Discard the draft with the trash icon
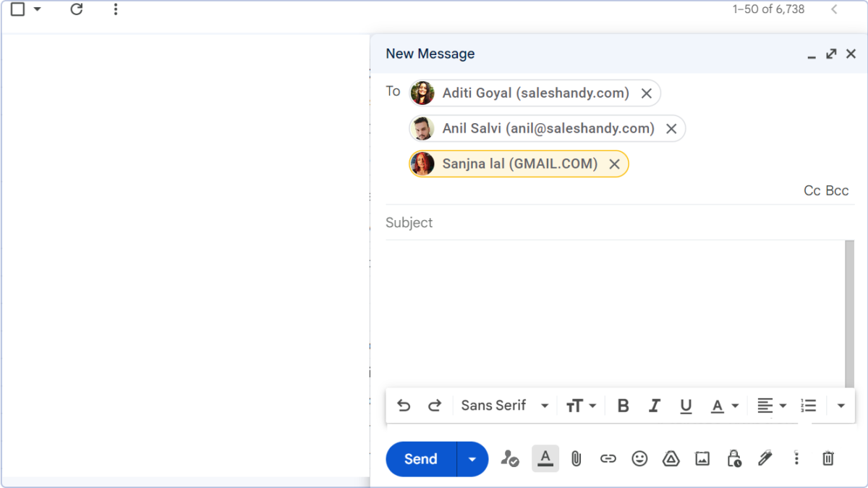 click(x=827, y=458)
